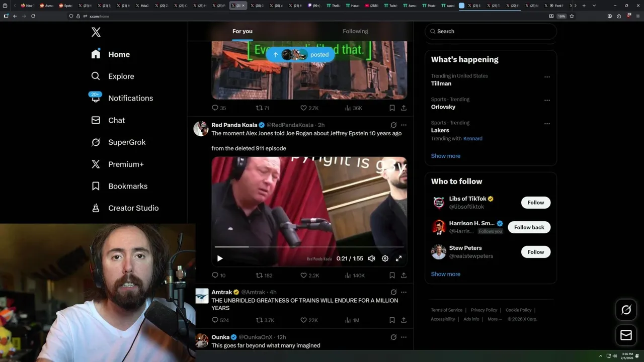Viewport: 644px width, 362px height.
Task: Open more options for the Lakers trend
Action: [x=547, y=124]
